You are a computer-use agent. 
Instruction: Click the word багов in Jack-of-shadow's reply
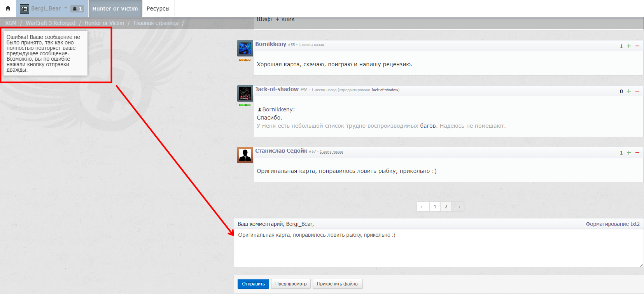(x=428, y=126)
